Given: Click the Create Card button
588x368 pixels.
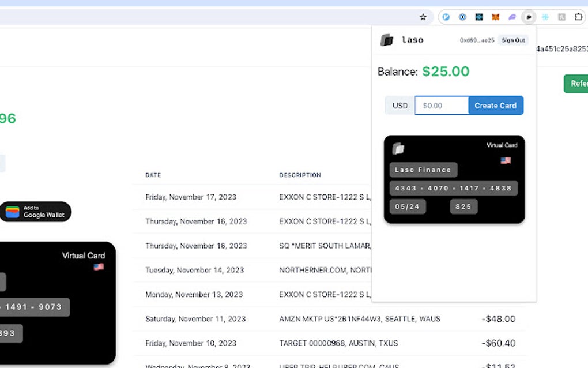Looking at the screenshot, I should [495, 106].
